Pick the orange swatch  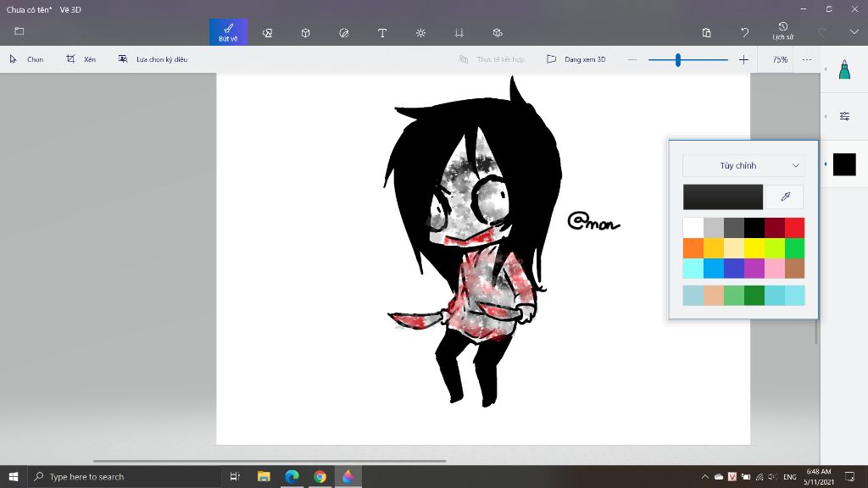[x=693, y=248]
